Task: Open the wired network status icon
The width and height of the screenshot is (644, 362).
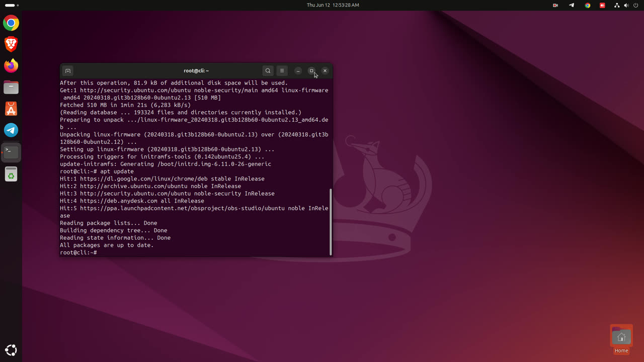Action: (617, 5)
